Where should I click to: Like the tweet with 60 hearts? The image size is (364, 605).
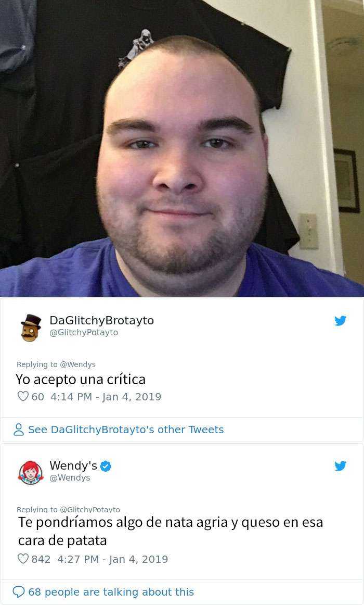[x=23, y=397]
